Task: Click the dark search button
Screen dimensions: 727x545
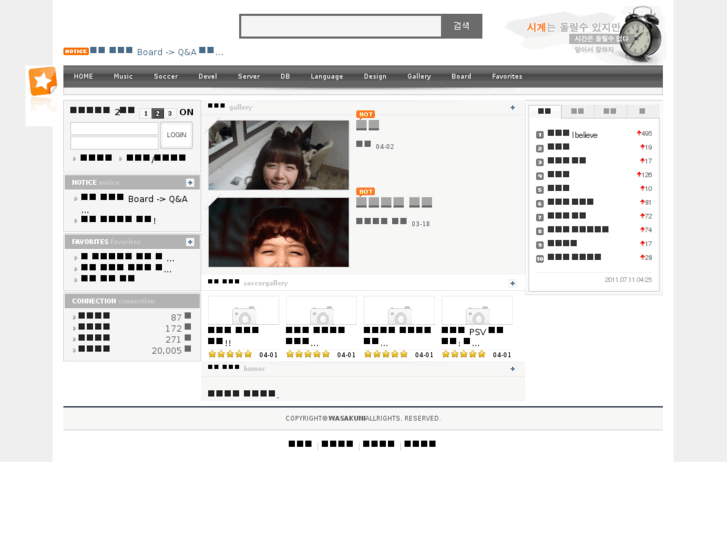Action: pos(461,26)
